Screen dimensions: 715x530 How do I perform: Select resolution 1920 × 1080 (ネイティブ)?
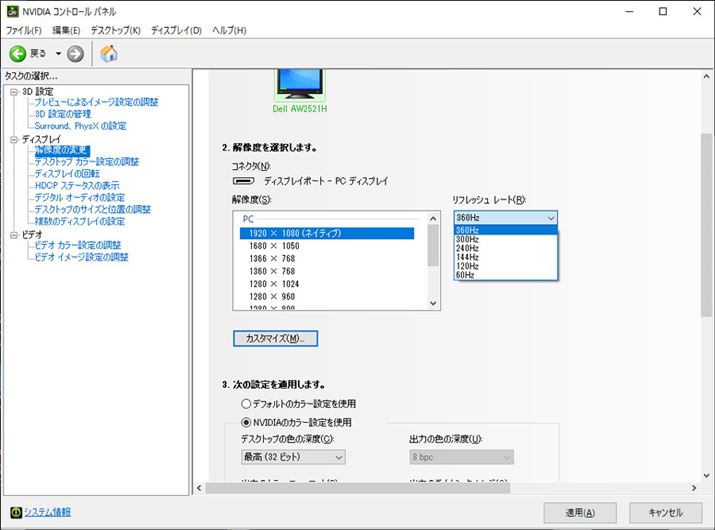327,234
